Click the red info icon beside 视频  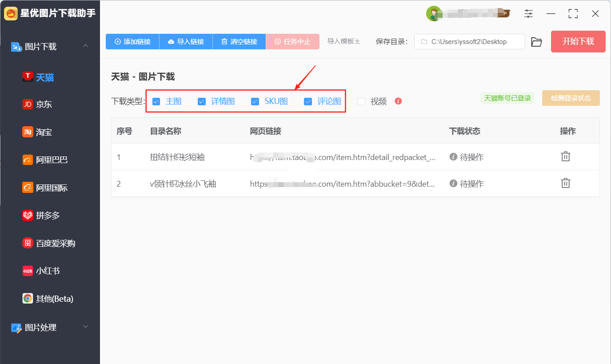[398, 101]
